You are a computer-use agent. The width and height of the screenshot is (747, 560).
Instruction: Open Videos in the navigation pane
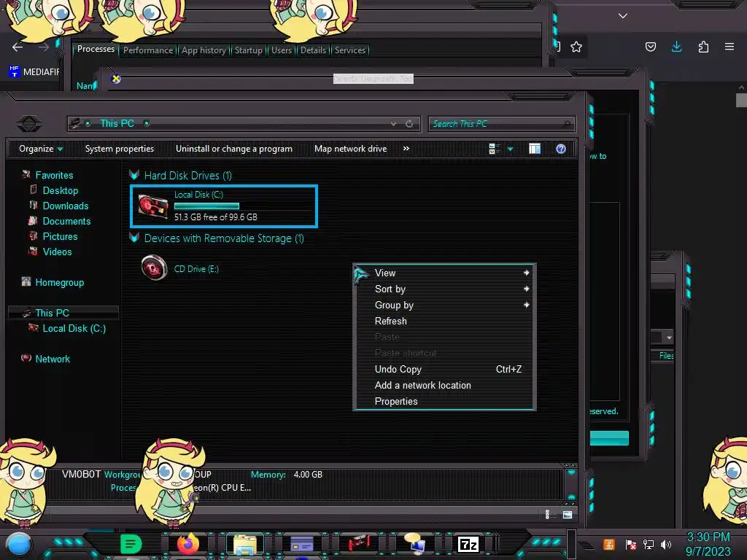(x=57, y=252)
